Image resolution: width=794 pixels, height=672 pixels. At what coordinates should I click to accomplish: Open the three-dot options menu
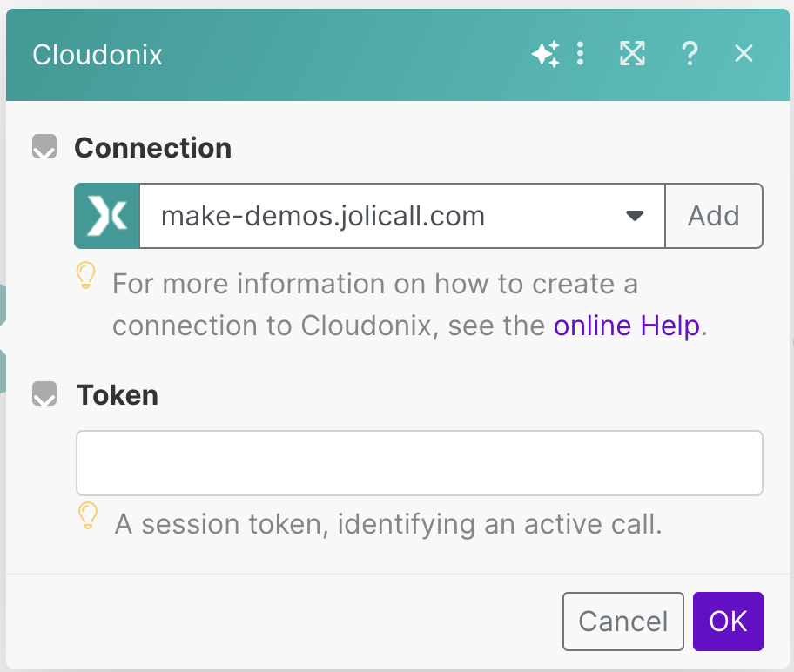(581, 55)
